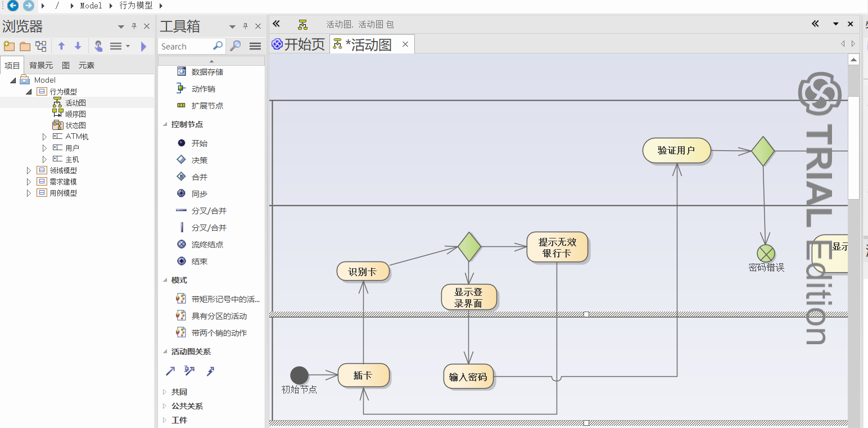Click the new package icon in browser toolbar
The height and width of the screenshot is (428, 868).
click(9, 46)
